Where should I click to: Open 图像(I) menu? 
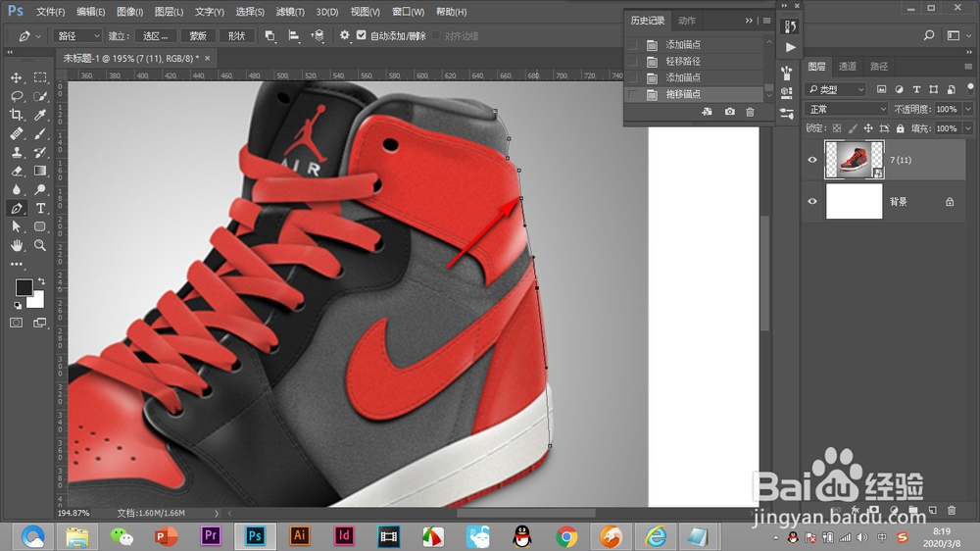point(130,12)
